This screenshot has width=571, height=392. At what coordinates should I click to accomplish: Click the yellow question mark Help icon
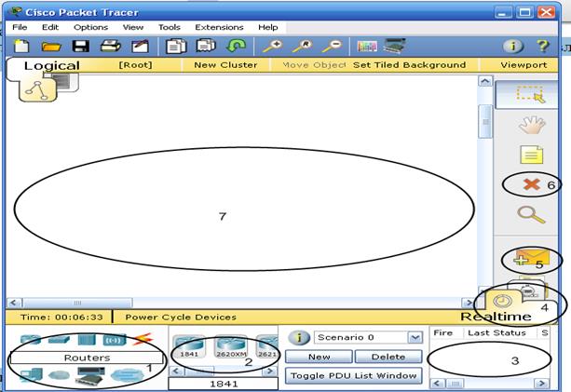[x=543, y=47]
